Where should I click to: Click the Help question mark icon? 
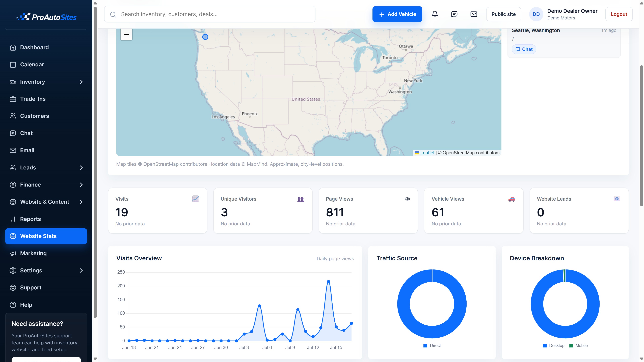click(13, 305)
